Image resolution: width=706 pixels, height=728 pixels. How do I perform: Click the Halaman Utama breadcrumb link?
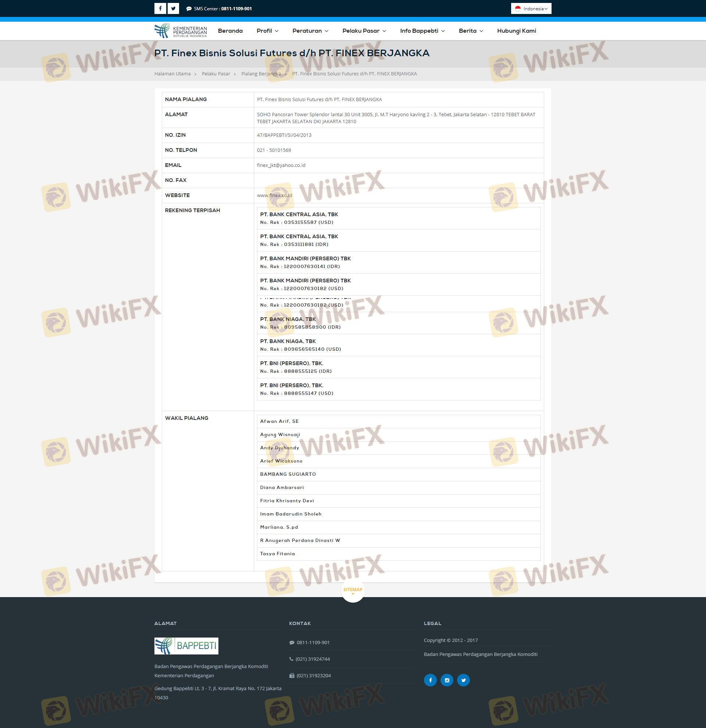point(172,74)
